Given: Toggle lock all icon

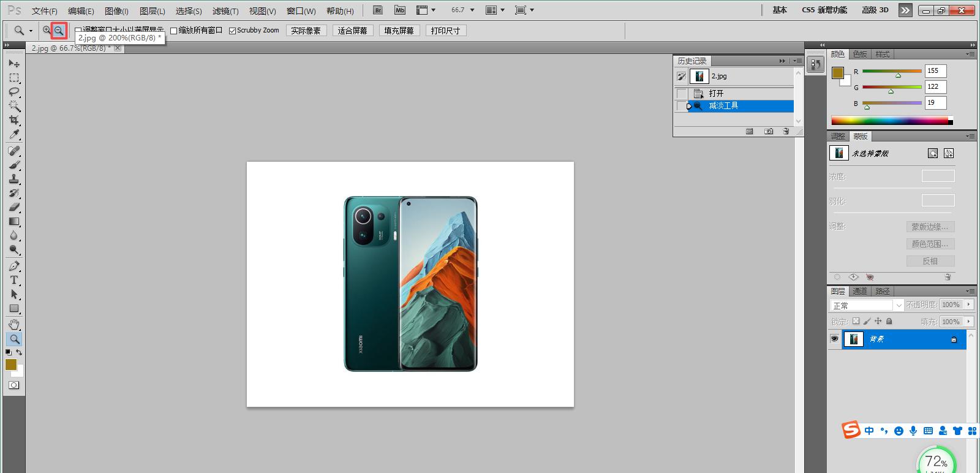Looking at the screenshot, I should tap(889, 321).
